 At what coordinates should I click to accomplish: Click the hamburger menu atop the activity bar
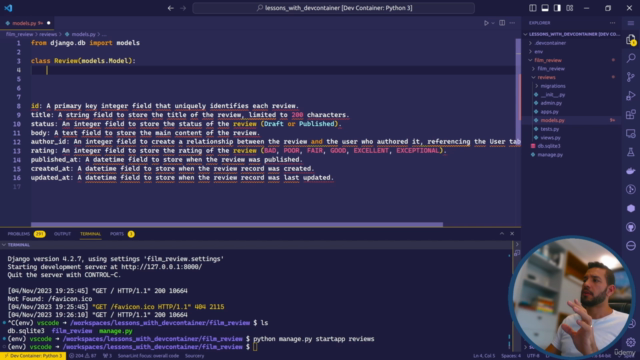click(631, 23)
